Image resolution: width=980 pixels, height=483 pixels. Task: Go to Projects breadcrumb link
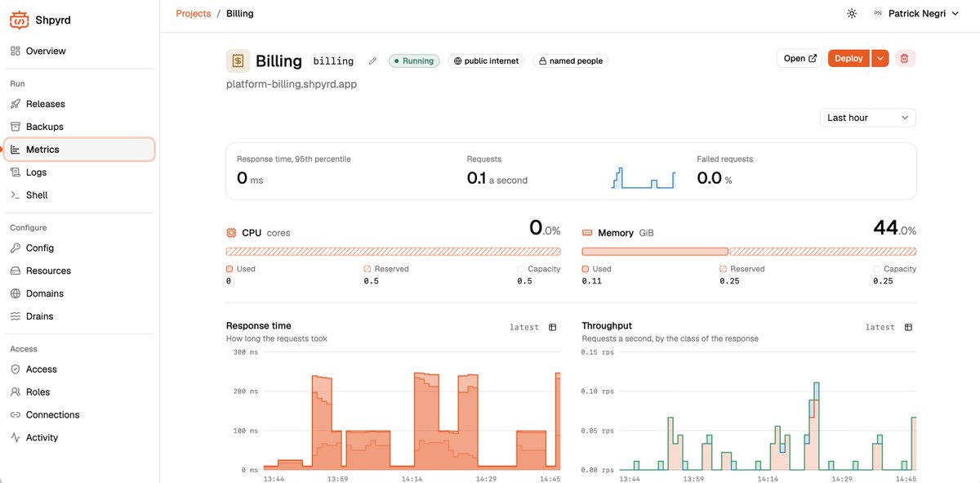(194, 14)
